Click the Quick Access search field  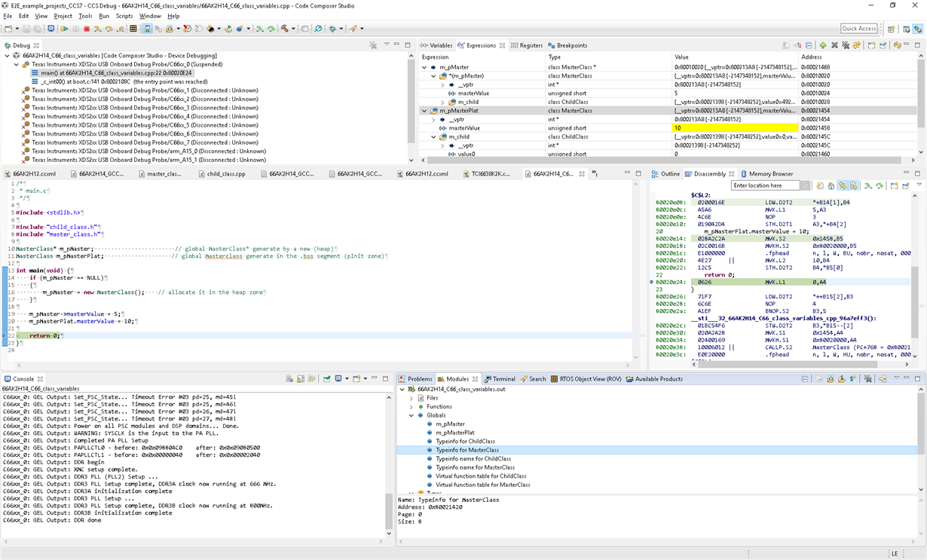pyautogui.click(x=859, y=29)
